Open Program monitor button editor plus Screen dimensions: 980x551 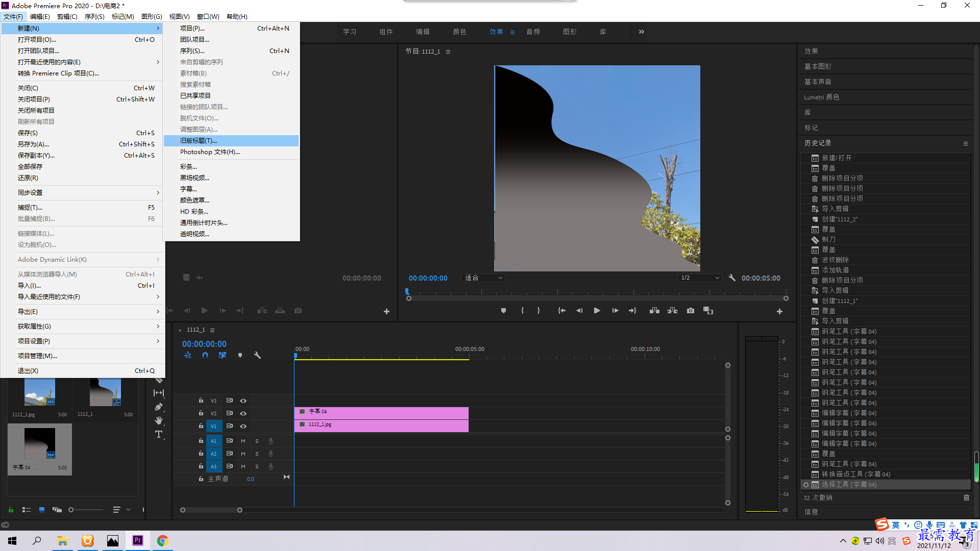pos(779,311)
